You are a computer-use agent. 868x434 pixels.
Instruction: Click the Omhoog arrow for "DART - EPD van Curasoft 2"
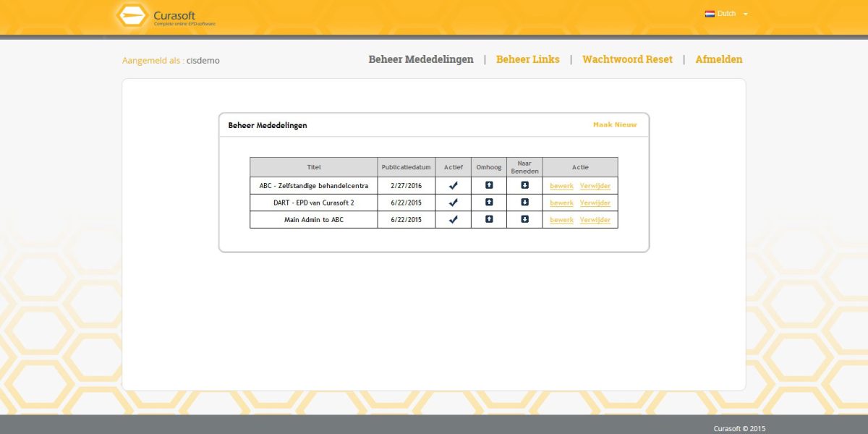click(489, 203)
